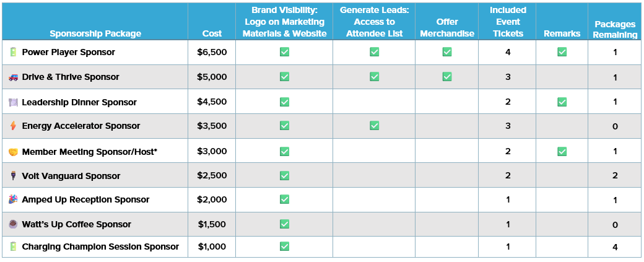Image resolution: width=644 pixels, height=262 pixels.
Task: Click the dinner plate icon for Leadership Dinner
Action: (x=14, y=102)
